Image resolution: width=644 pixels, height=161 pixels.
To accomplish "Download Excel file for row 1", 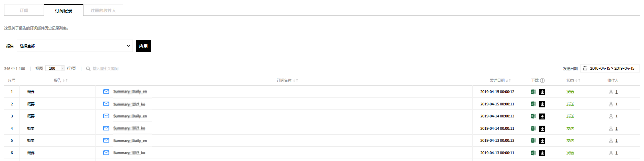I will [x=533, y=92].
